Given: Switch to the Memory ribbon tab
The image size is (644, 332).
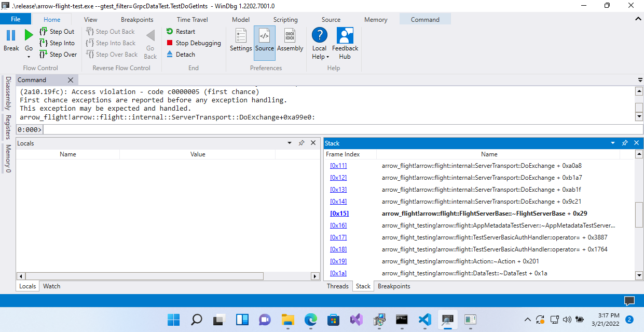Looking at the screenshot, I should coord(376,20).
